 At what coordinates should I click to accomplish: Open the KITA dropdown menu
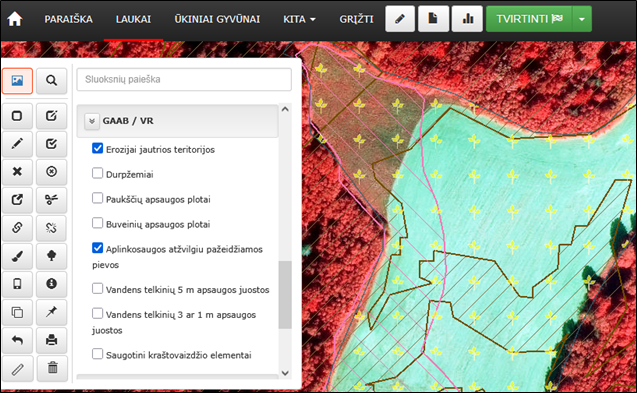tap(299, 19)
